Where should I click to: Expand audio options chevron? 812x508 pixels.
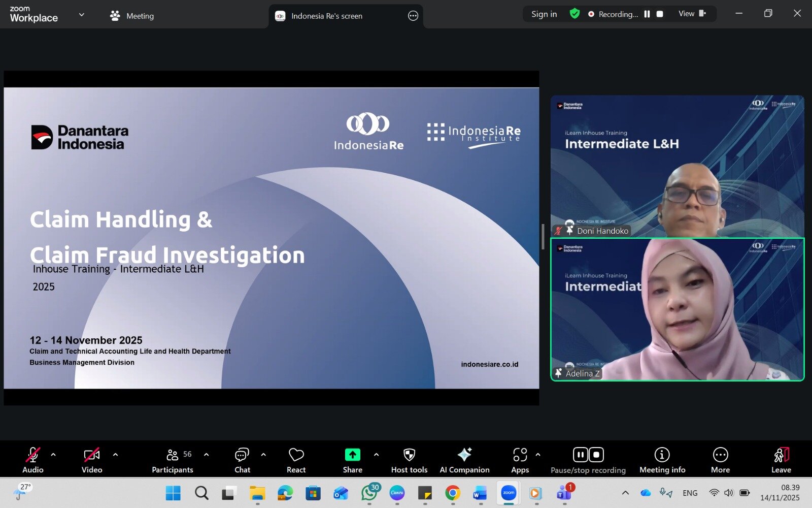point(53,455)
